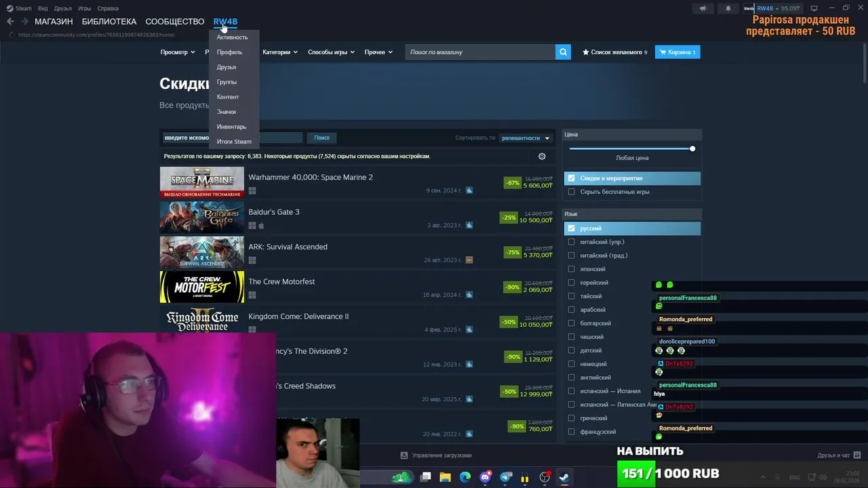Image resolution: width=868 pixels, height=488 pixels.
Task: Expand the Категории store menu
Action: [x=280, y=52]
